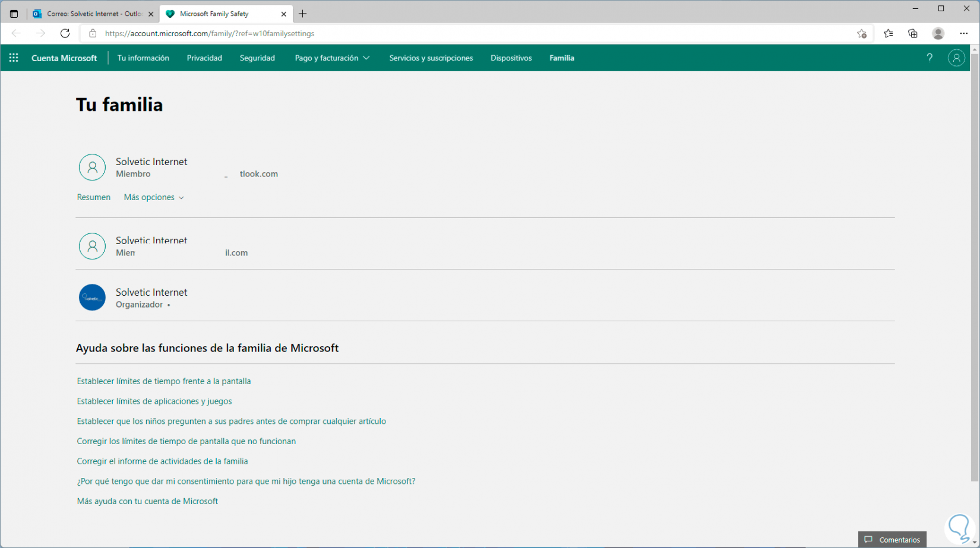Open a new browser tab
This screenshot has height=548, width=980.
coord(302,14)
